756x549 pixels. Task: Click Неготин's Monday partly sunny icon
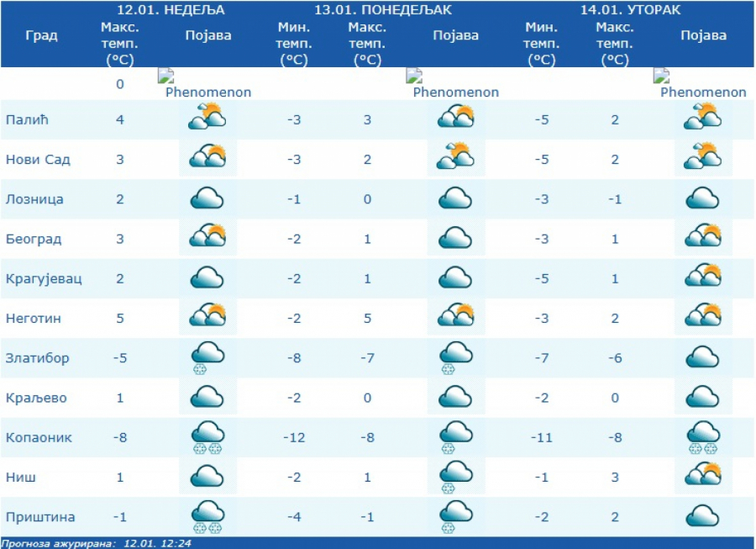(x=455, y=315)
